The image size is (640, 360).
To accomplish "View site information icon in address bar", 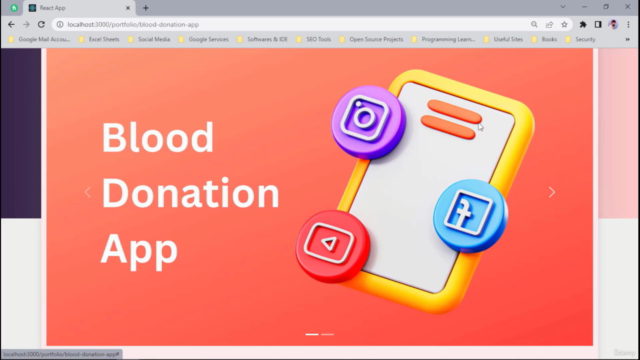I will click(x=60, y=24).
